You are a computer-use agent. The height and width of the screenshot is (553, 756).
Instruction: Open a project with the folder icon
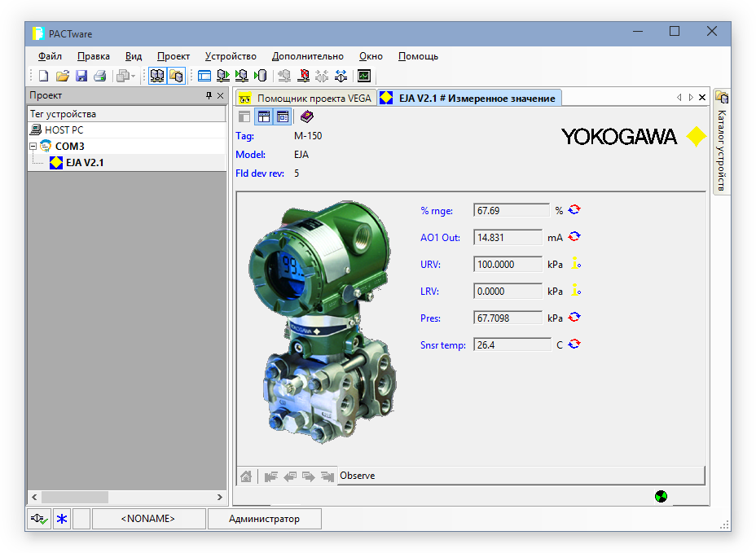click(62, 76)
